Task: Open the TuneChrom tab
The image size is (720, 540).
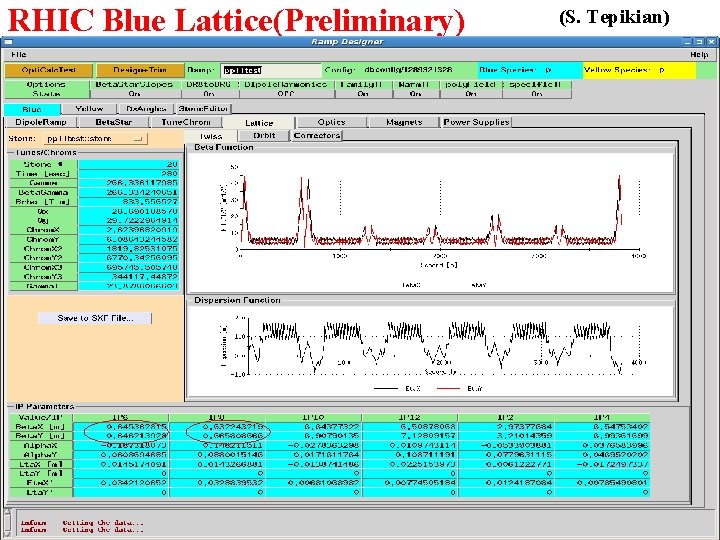Action: pyautogui.click(x=186, y=122)
